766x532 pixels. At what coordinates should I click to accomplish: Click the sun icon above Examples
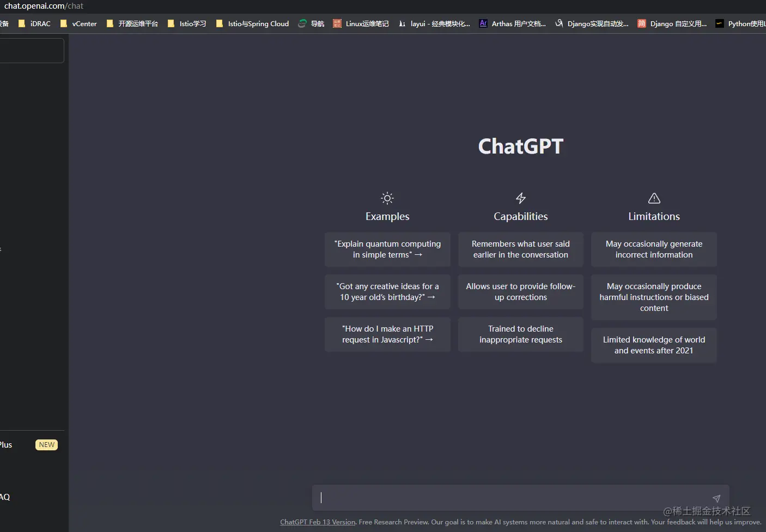(387, 198)
